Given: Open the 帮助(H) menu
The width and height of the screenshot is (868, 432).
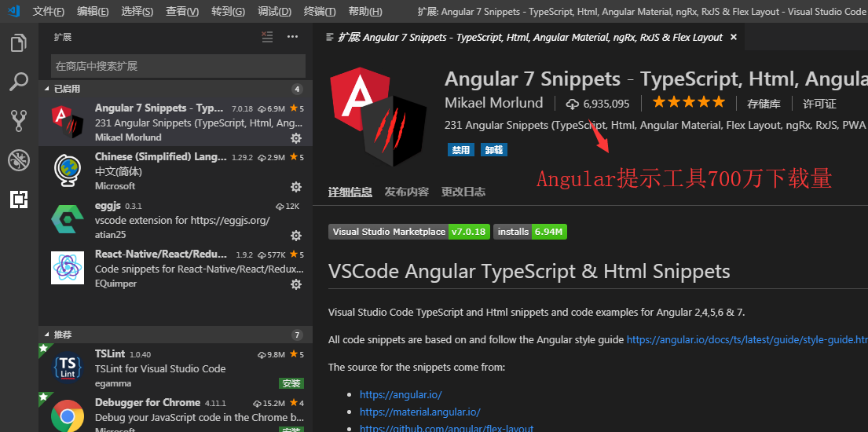Looking at the screenshot, I should (x=365, y=11).
